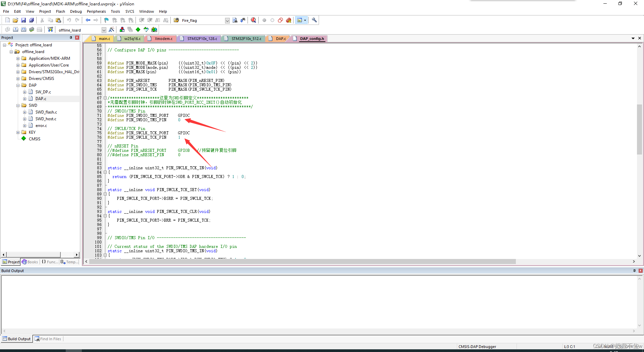
Task: Comment out the selection
Action: click(x=158, y=20)
